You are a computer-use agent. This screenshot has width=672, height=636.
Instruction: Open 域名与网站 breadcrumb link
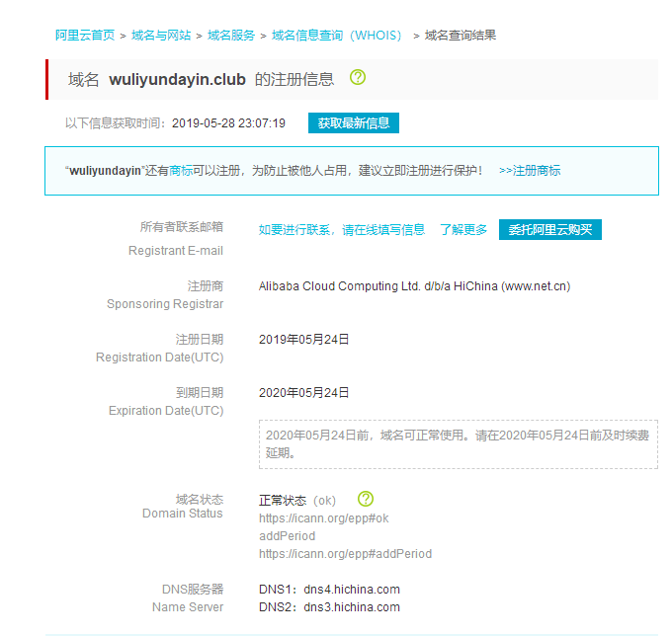[x=162, y=36]
